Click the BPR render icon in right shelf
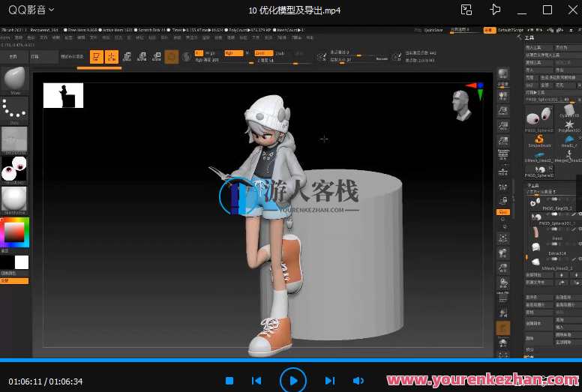 tap(503, 73)
